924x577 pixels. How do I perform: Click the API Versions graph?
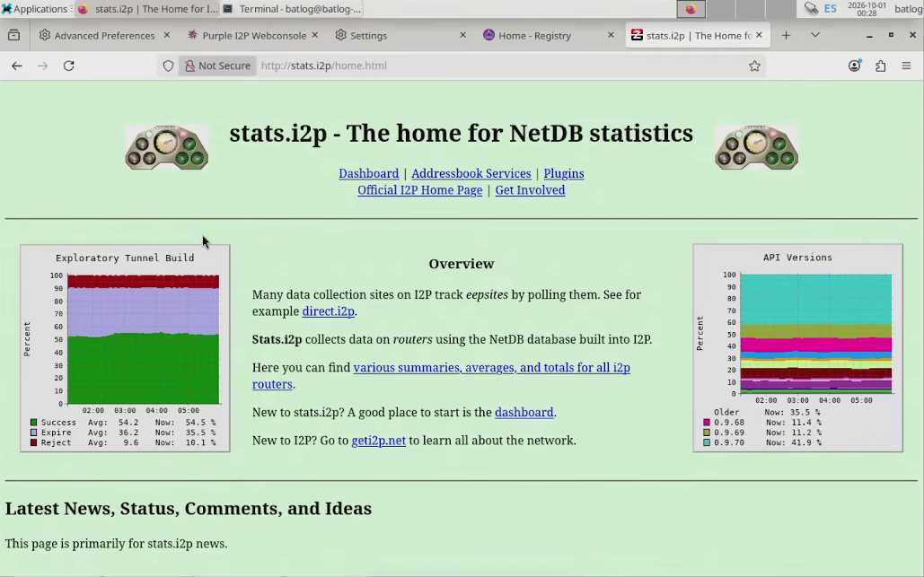point(798,348)
